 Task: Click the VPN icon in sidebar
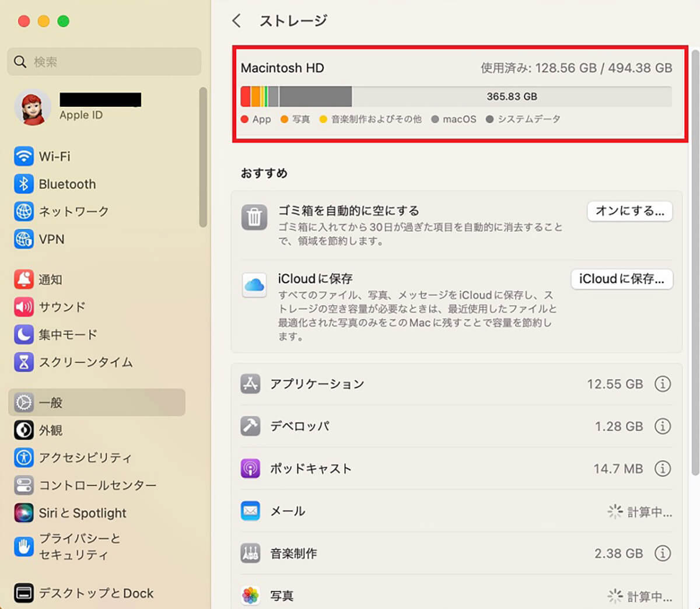pyautogui.click(x=24, y=239)
